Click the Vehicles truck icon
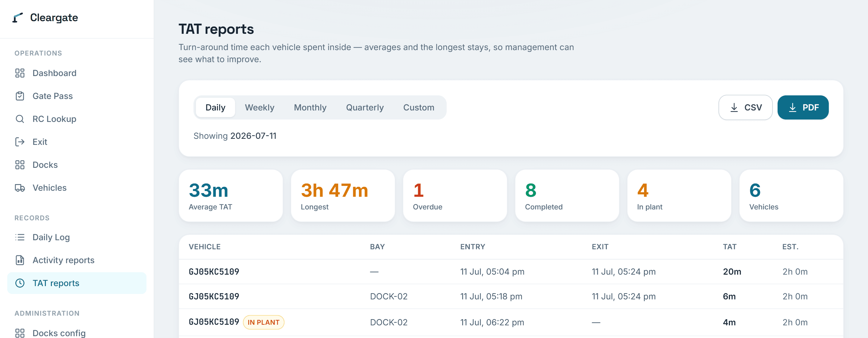The image size is (868, 338). click(x=20, y=188)
